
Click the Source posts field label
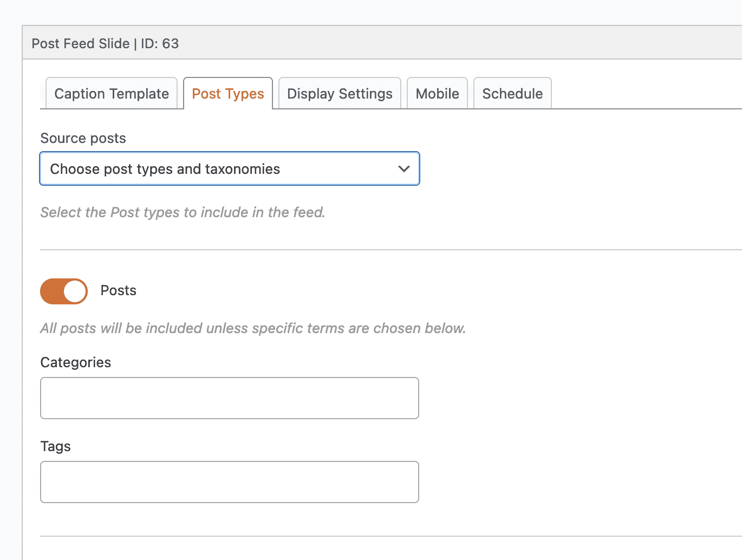[x=83, y=138]
